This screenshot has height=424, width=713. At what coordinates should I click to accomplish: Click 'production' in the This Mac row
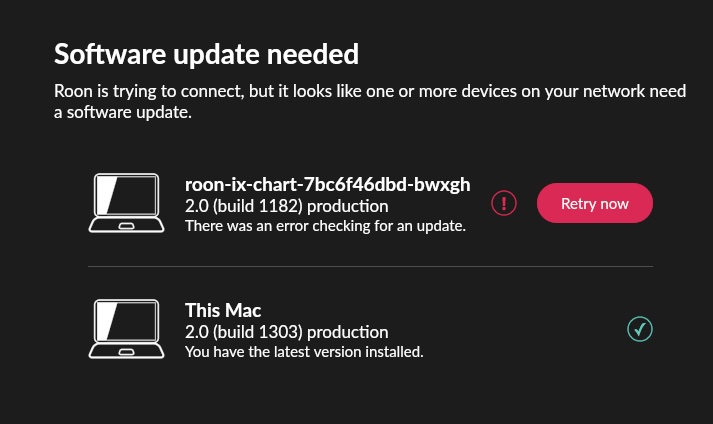pyautogui.click(x=348, y=333)
